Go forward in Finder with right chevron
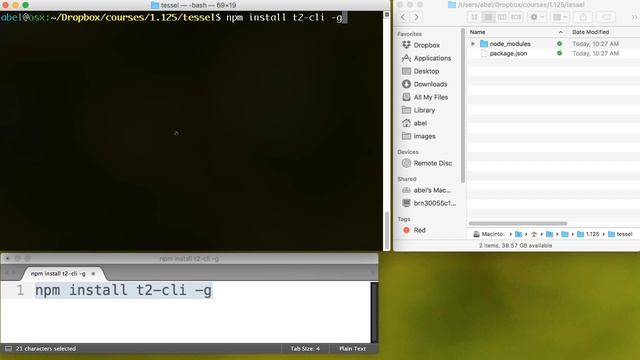The width and height of the screenshot is (640, 360). (x=416, y=17)
